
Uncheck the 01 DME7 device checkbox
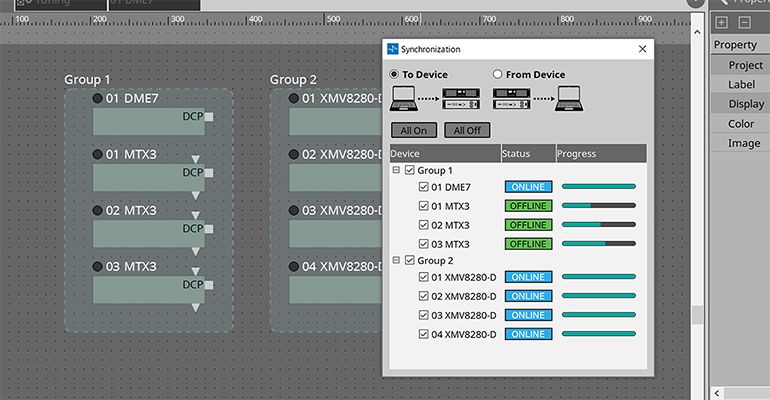pyautogui.click(x=424, y=187)
